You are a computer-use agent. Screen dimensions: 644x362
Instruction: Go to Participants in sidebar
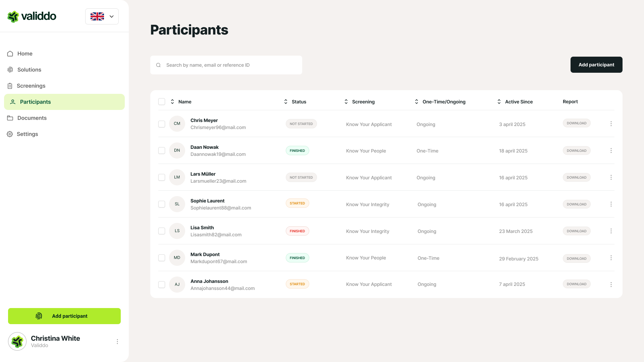click(x=35, y=102)
